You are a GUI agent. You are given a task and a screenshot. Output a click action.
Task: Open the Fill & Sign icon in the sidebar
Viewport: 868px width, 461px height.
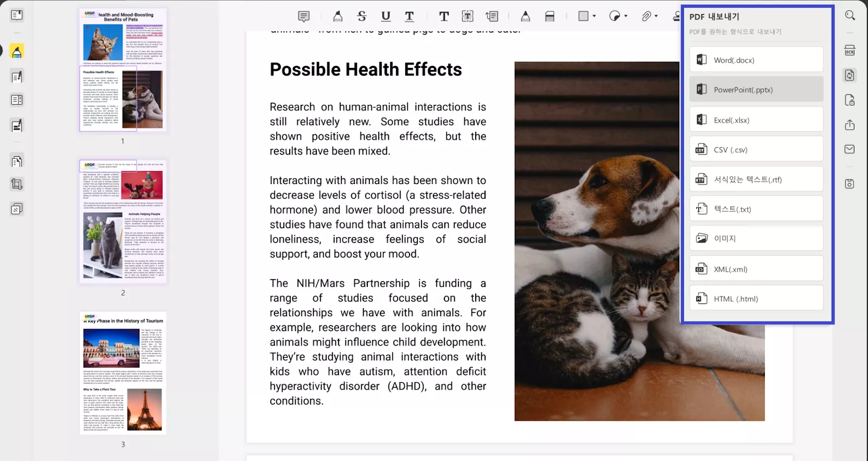(17, 125)
